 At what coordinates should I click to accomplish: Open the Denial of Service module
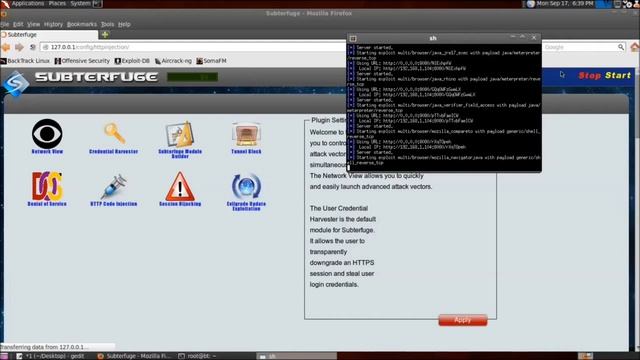[47, 189]
